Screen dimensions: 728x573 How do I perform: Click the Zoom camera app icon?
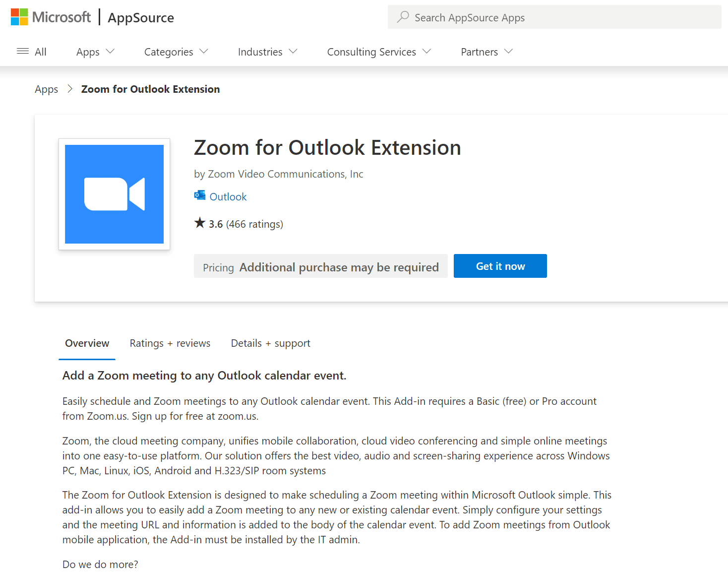[114, 194]
